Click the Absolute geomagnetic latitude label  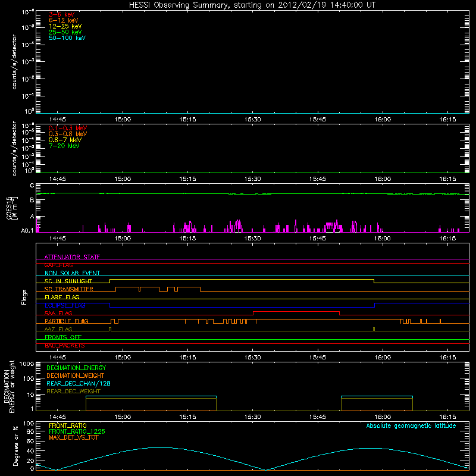(x=411, y=425)
